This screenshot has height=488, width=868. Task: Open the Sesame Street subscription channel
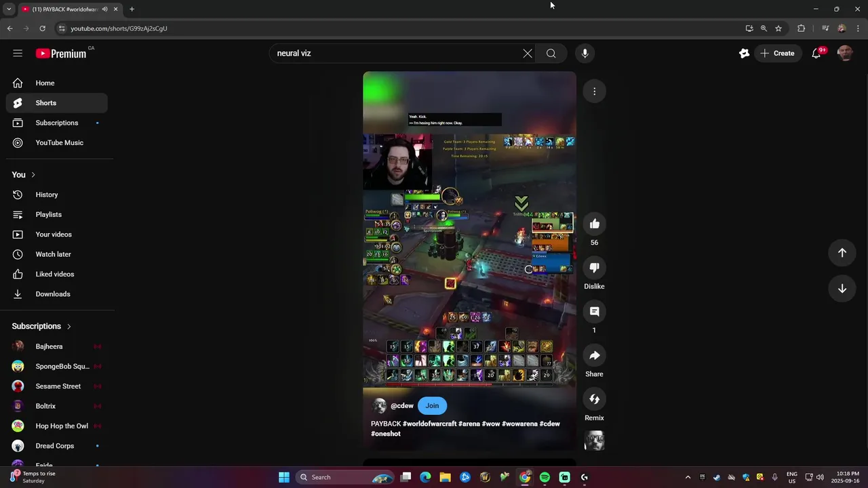tap(57, 386)
